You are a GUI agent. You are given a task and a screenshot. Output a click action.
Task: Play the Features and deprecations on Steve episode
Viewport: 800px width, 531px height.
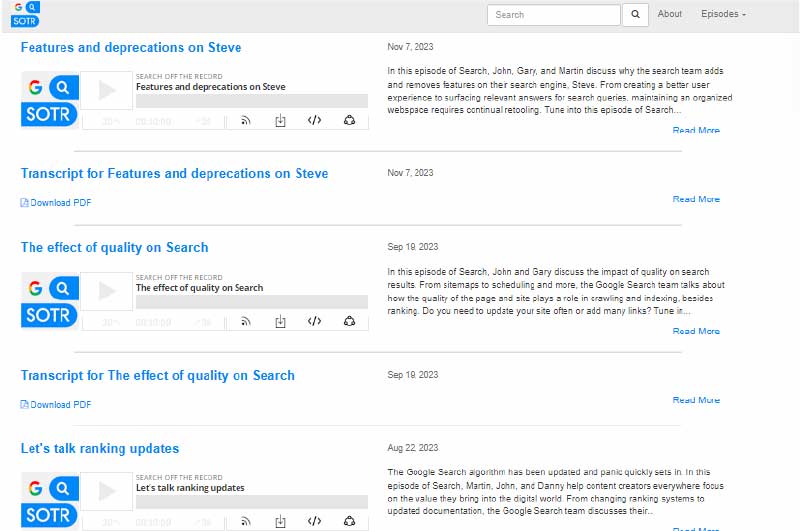click(107, 90)
